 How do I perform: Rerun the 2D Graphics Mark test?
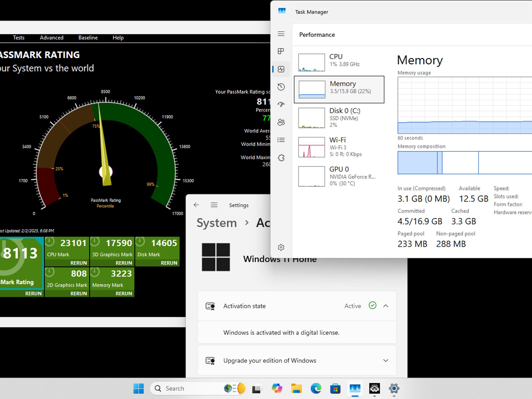78,294
